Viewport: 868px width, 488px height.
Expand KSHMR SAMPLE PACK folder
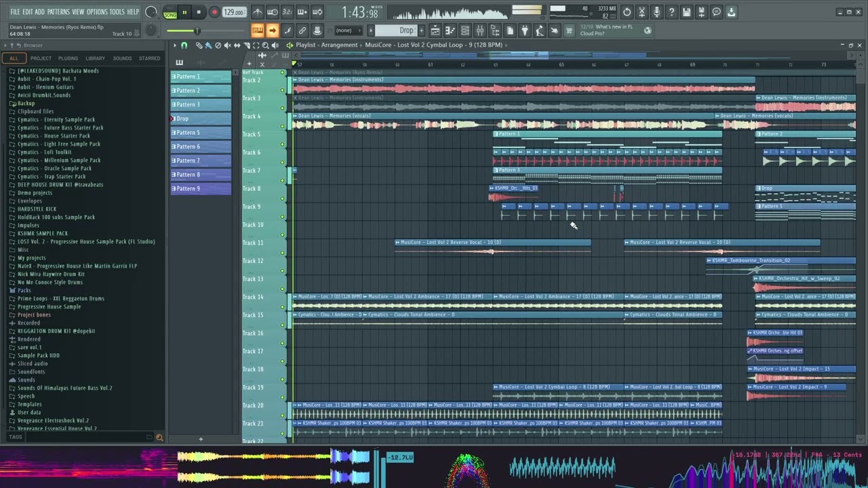tap(37, 233)
